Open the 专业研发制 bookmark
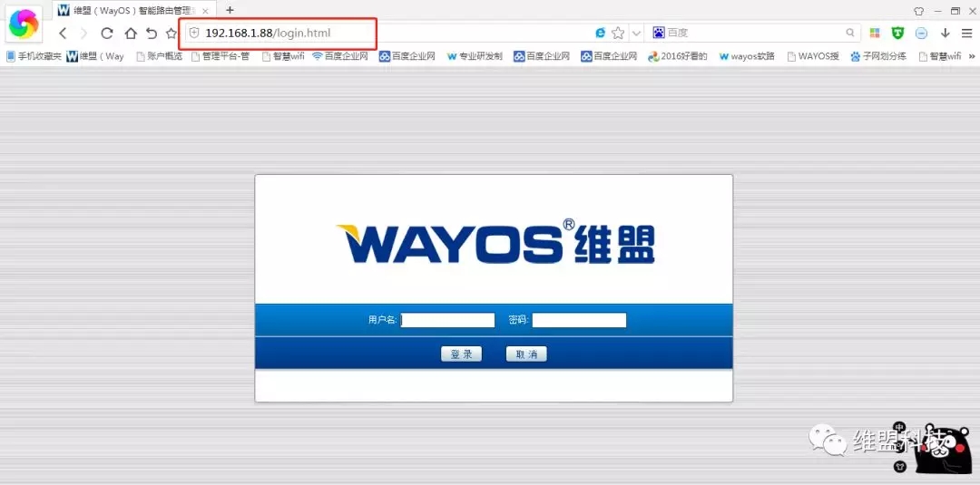The image size is (980, 485). coord(475,56)
